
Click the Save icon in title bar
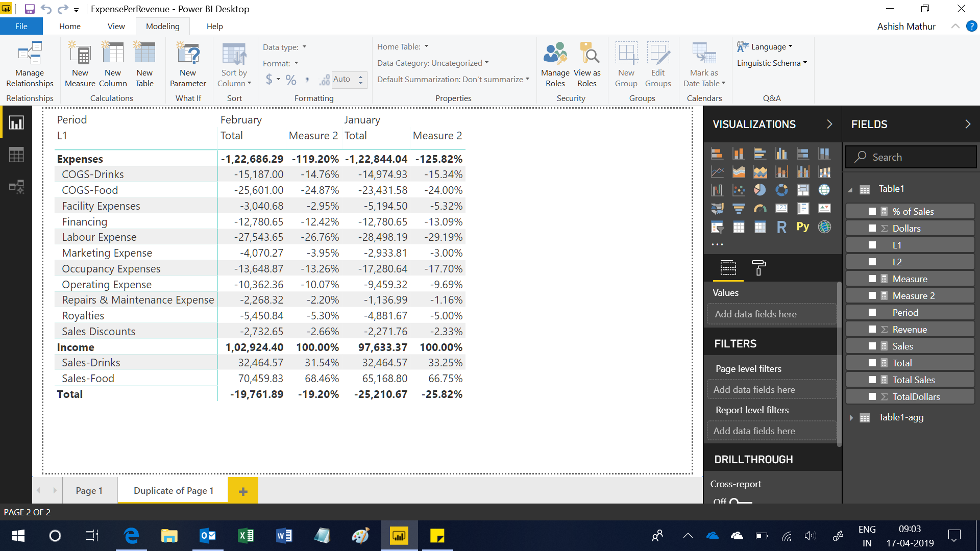click(x=30, y=9)
